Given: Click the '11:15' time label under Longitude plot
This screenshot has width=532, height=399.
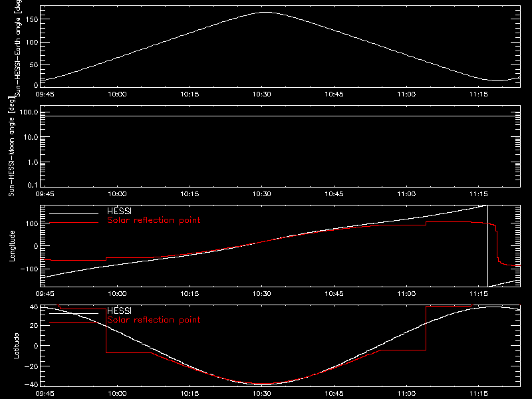Looking at the screenshot, I should (x=478, y=294).
